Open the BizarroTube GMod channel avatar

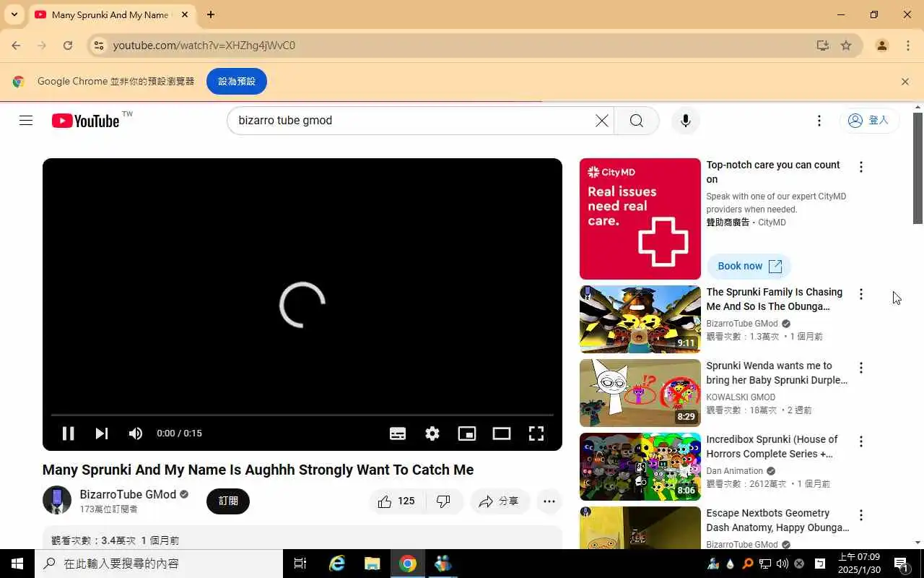(57, 500)
